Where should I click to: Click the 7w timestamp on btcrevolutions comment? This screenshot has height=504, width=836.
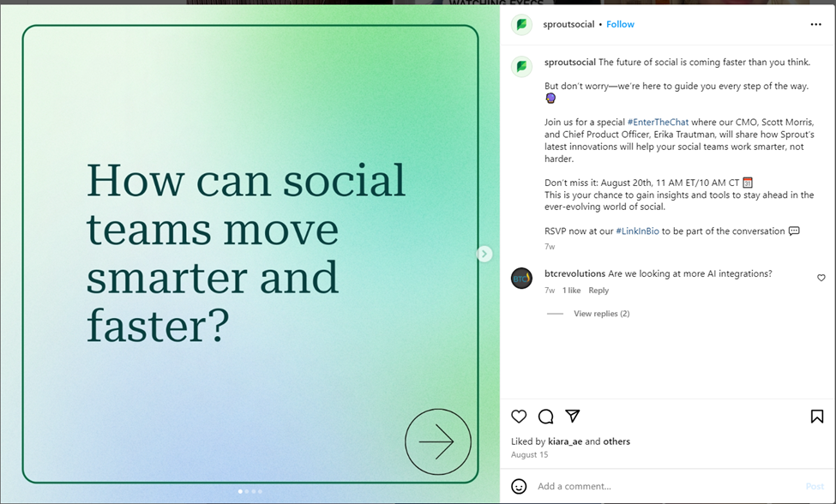(550, 291)
